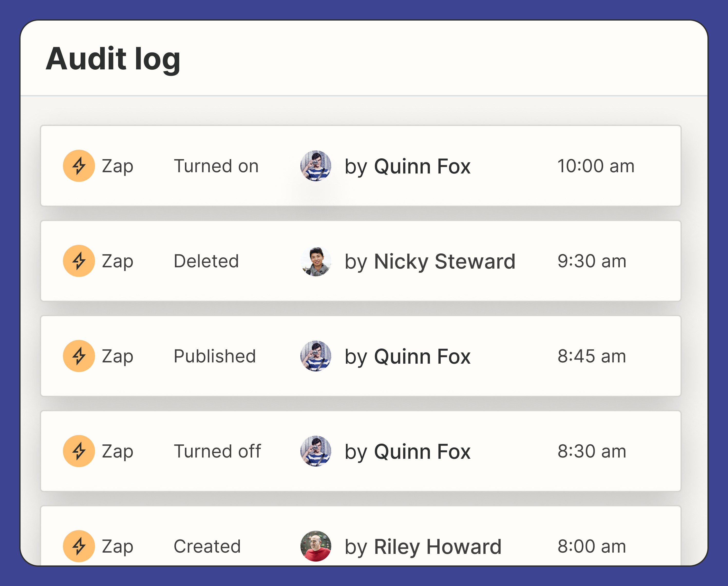Click the Audit log heading
This screenshot has width=728, height=586.
(x=113, y=59)
